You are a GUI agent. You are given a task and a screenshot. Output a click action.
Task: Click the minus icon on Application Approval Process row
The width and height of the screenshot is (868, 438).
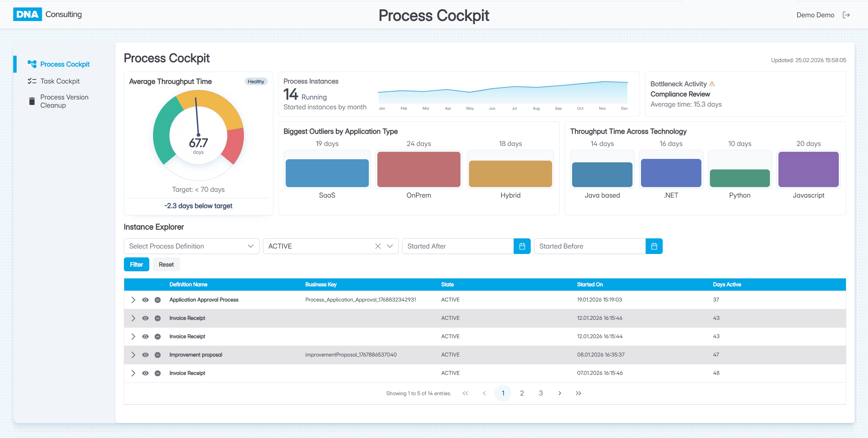[157, 300]
